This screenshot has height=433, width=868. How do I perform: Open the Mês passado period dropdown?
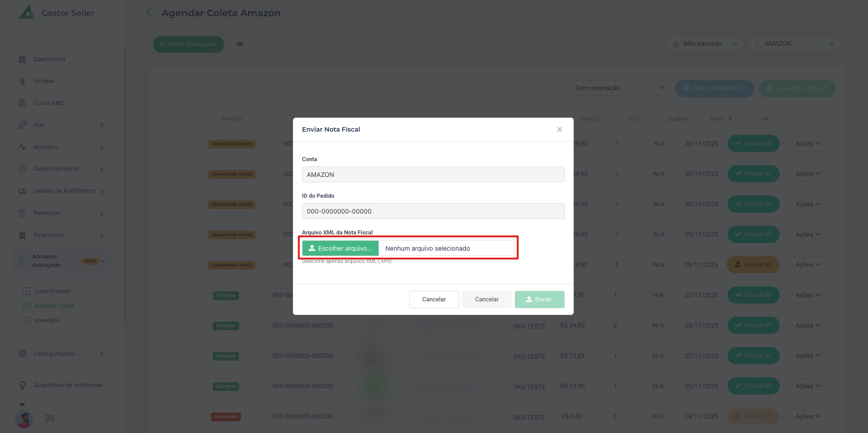click(x=705, y=44)
